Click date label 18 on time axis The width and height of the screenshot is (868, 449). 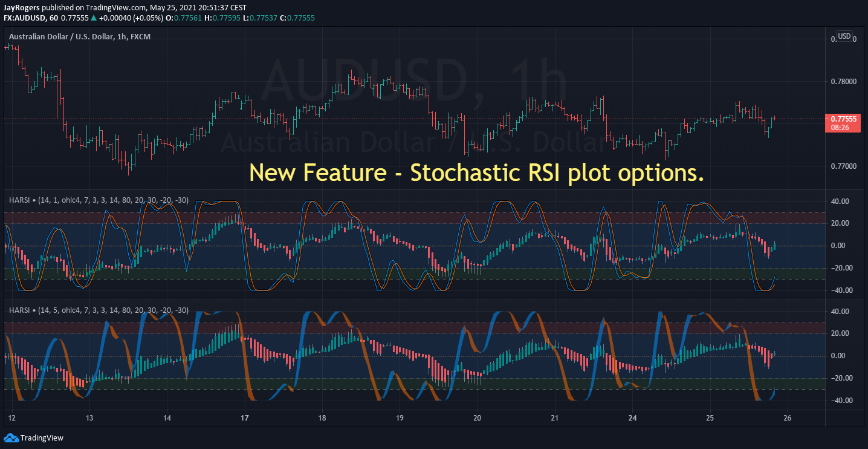[322, 418]
